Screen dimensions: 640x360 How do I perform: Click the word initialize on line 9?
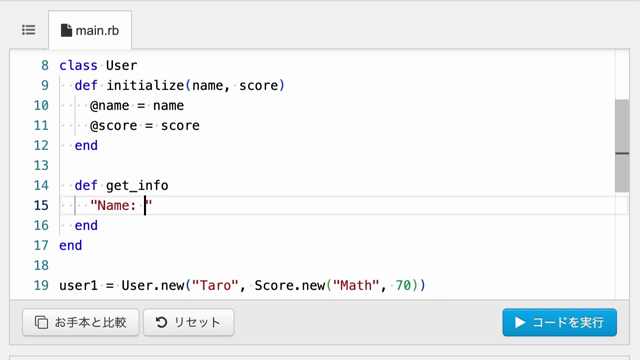(x=145, y=85)
